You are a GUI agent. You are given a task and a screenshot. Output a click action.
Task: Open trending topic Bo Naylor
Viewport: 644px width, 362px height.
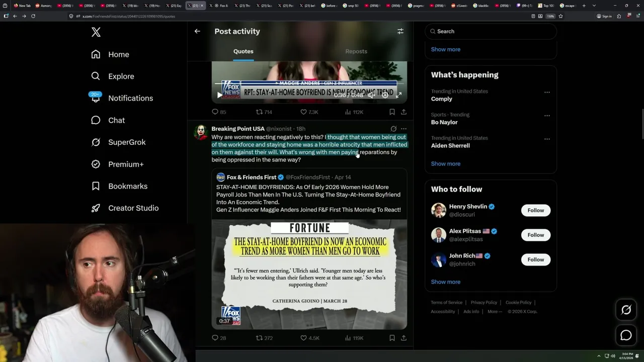tap(444, 122)
